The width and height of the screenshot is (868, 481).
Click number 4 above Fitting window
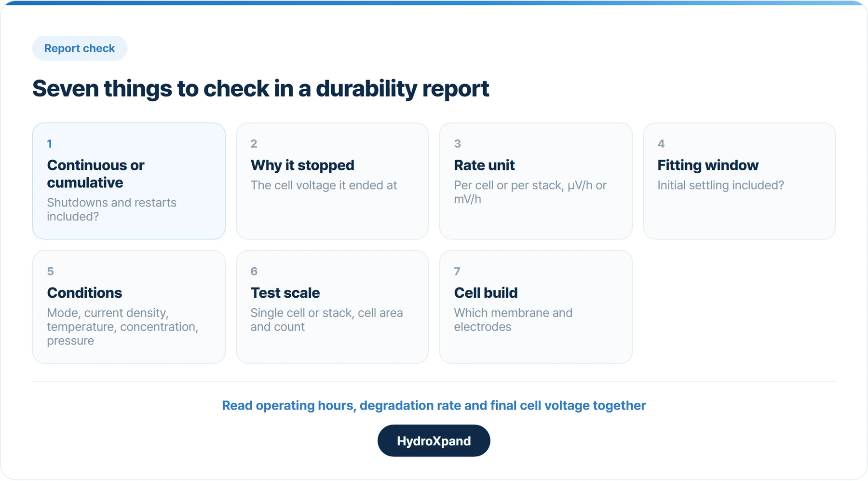click(x=661, y=144)
